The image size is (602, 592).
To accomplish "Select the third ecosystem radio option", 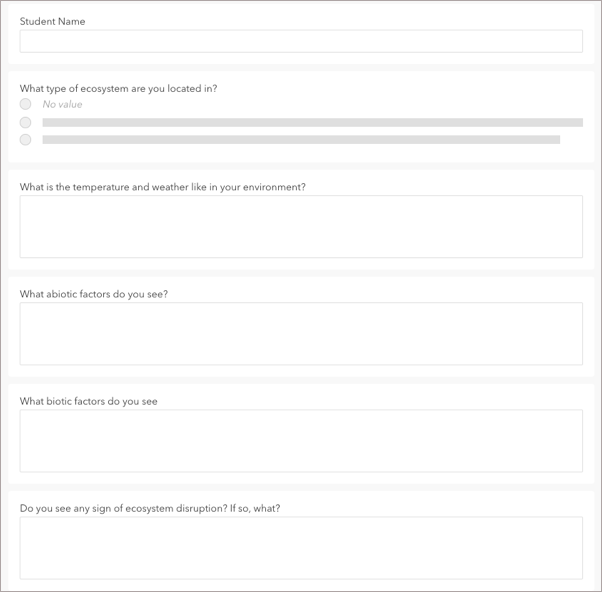I will [25, 140].
